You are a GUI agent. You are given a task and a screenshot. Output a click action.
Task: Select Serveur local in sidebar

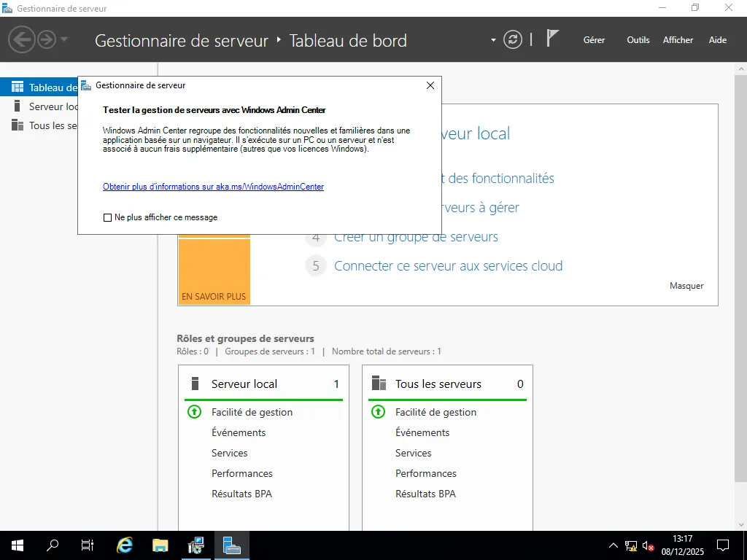tap(39, 106)
